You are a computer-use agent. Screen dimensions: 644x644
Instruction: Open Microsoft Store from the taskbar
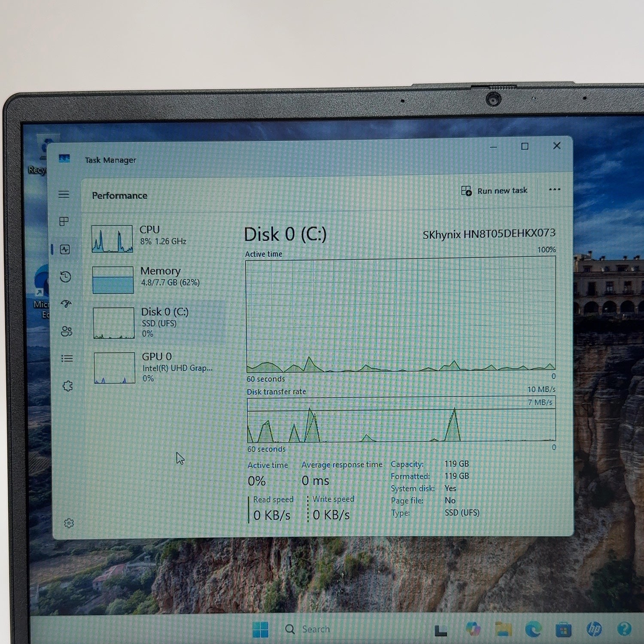tap(563, 630)
